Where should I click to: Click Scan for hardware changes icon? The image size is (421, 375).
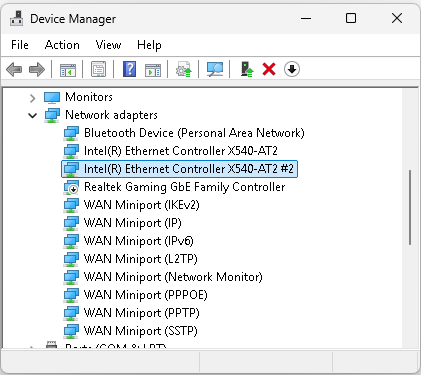(215, 69)
